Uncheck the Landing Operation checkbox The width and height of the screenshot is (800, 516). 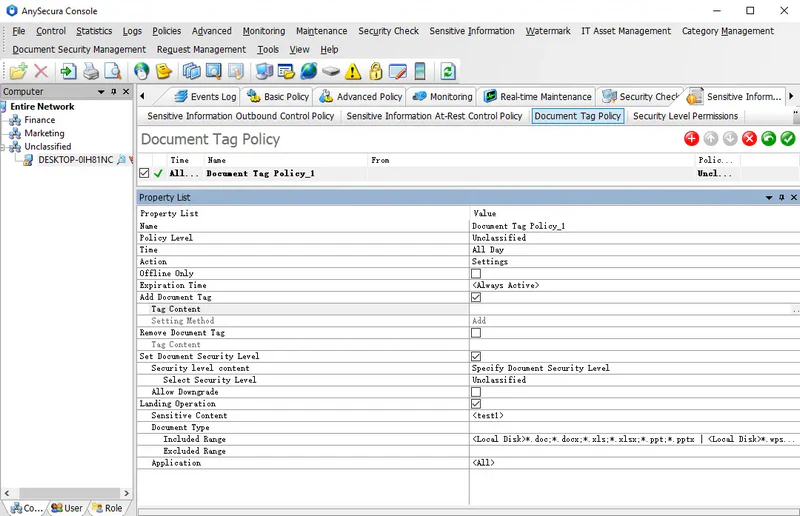(476, 404)
